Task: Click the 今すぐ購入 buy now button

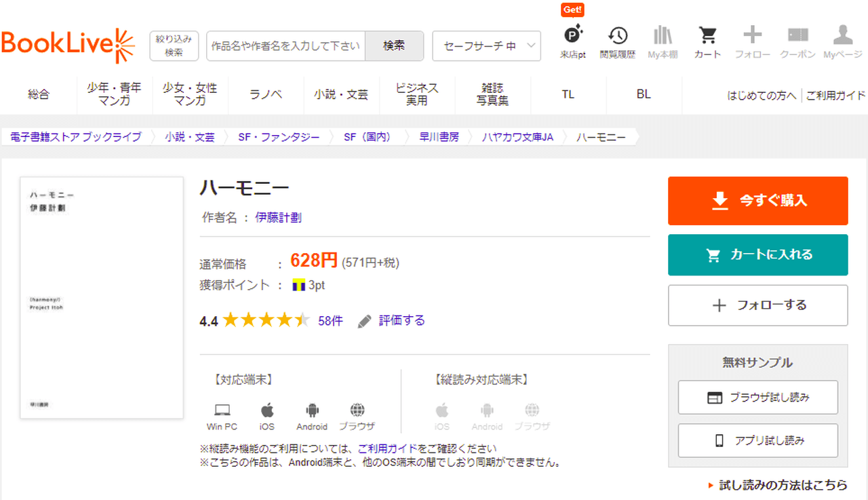Action: [757, 201]
